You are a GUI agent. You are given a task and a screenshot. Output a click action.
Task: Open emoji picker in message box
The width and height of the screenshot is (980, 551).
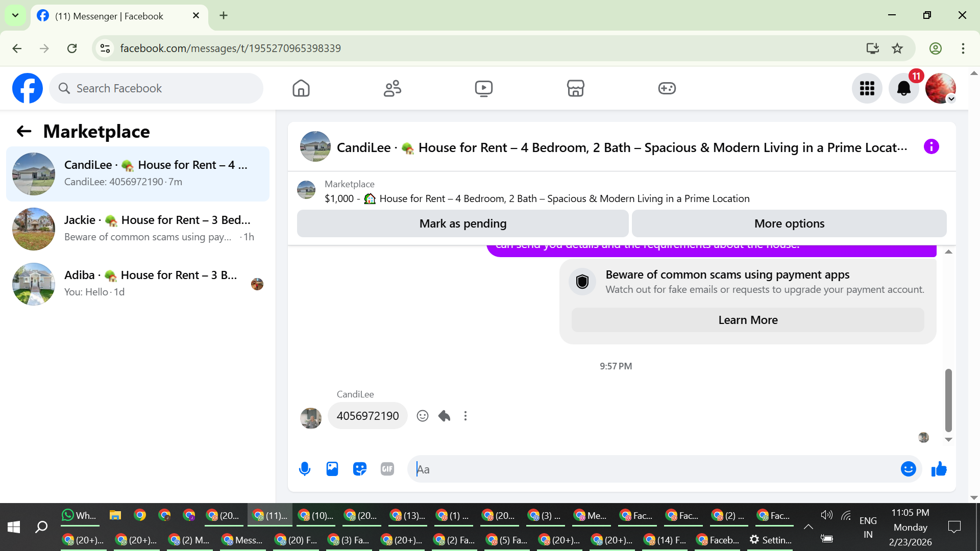point(909,469)
